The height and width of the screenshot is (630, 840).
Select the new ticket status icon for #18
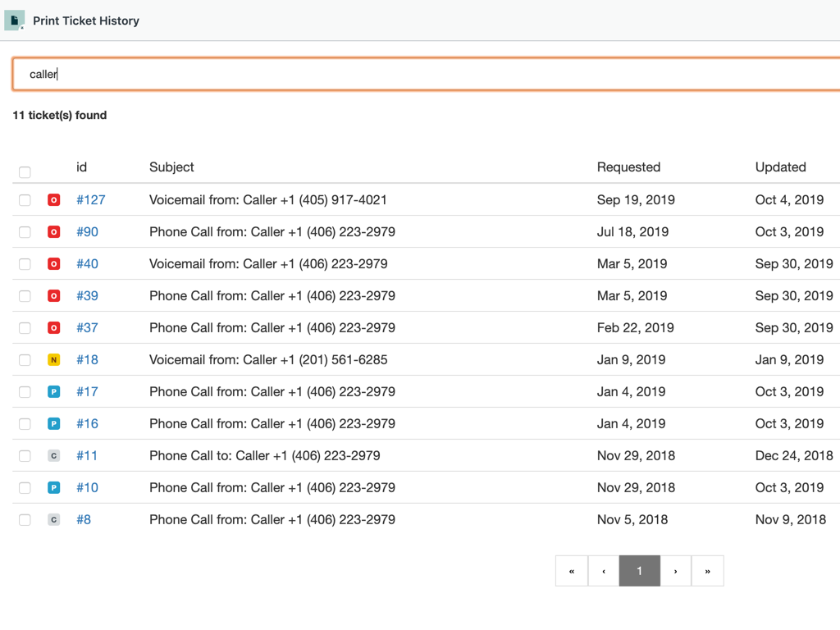(53, 359)
